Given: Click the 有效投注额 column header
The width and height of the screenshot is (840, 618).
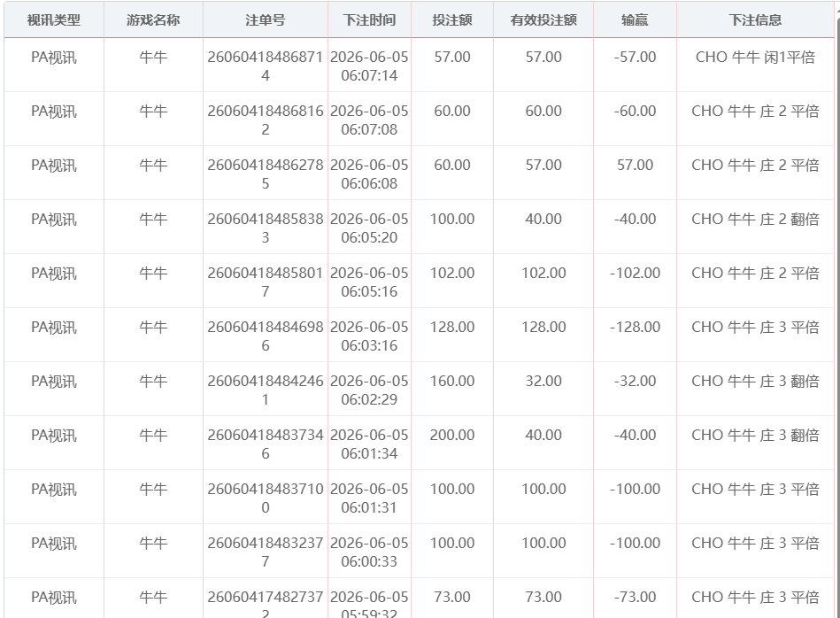Looking at the screenshot, I should click(543, 19).
